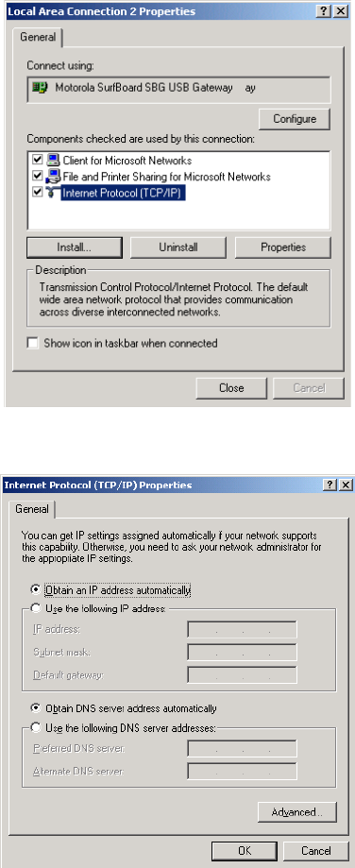Open the General tab of Local Area Connection
Image resolution: width=355 pixels, height=868 pixels.
pyautogui.click(x=38, y=38)
